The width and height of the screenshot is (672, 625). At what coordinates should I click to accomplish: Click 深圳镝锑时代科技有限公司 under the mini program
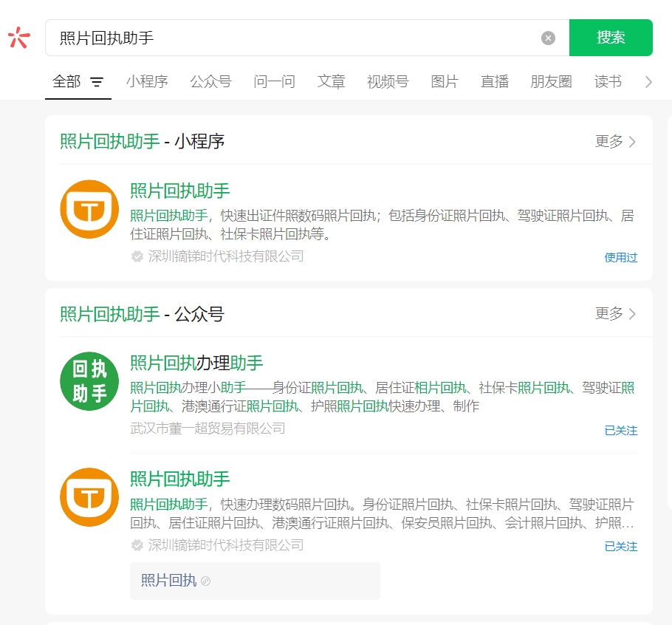pyautogui.click(x=226, y=256)
